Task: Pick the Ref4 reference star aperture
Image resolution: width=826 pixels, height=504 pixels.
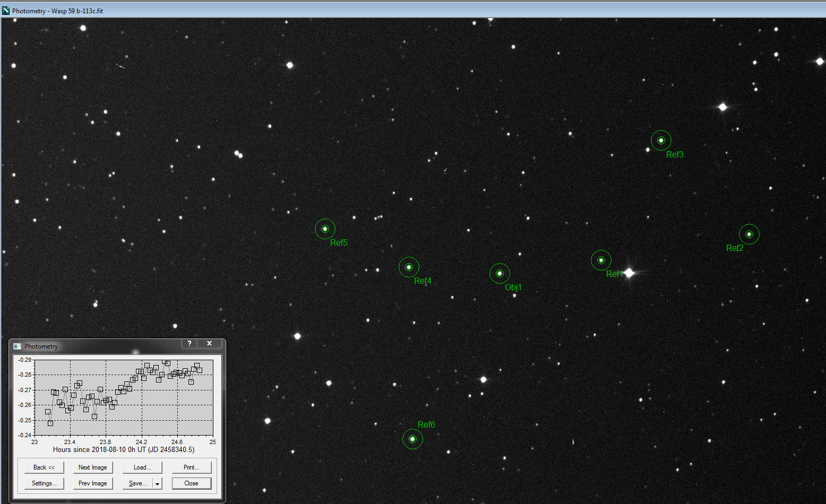Action: [409, 267]
